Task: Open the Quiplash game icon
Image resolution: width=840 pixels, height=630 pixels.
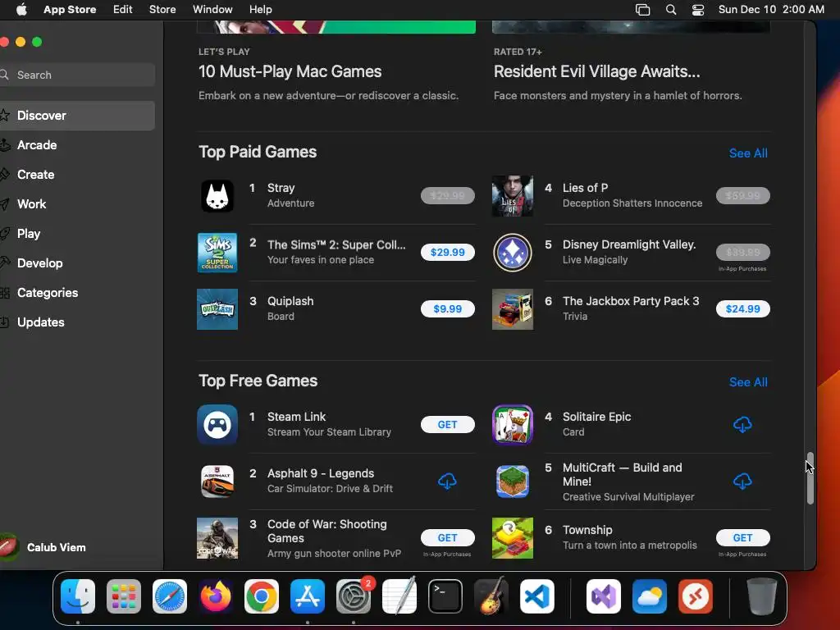Action: click(217, 309)
